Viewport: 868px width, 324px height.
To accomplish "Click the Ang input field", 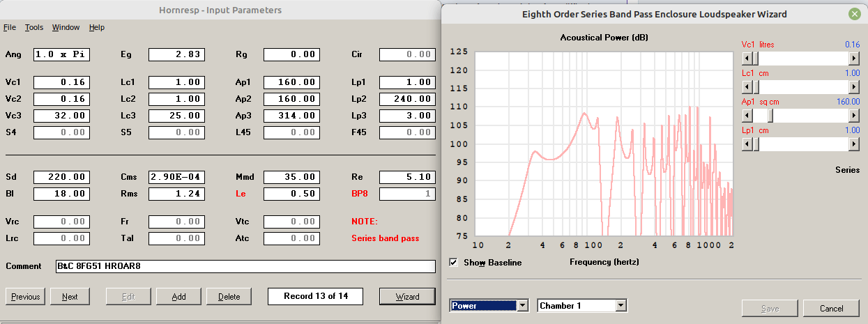I will pyautogui.click(x=61, y=54).
